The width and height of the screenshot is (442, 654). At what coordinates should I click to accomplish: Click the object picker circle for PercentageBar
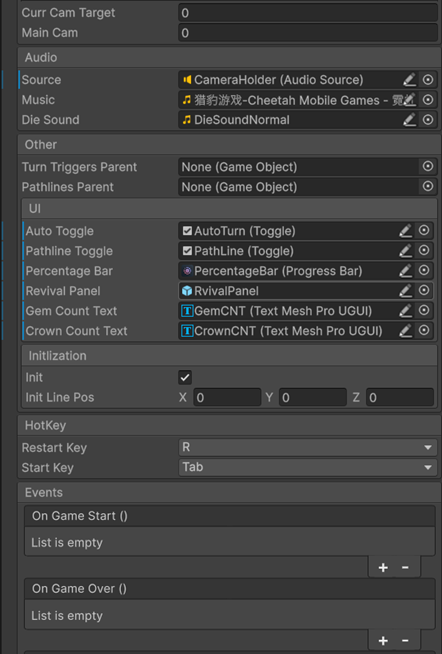point(424,271)
